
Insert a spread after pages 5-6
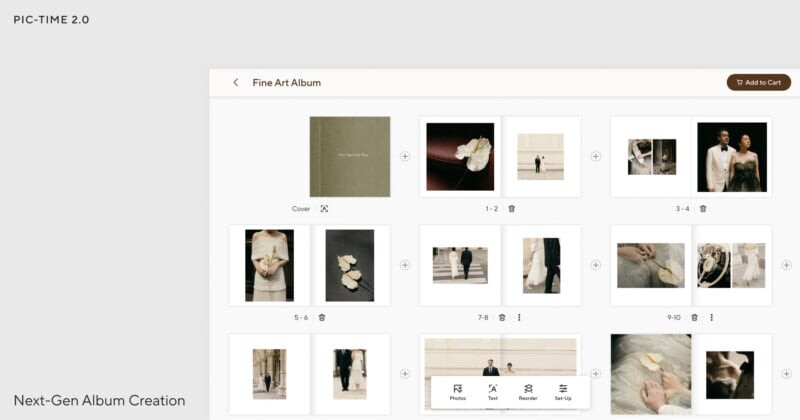point(405,265)
